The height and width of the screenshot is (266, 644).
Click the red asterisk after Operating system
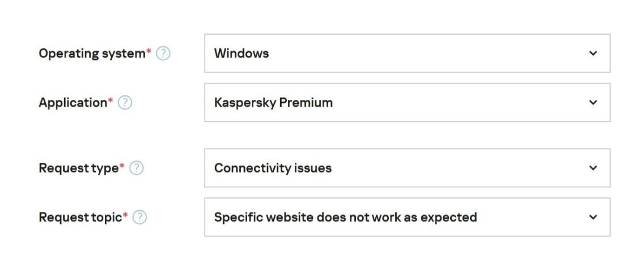coord(149,52)
